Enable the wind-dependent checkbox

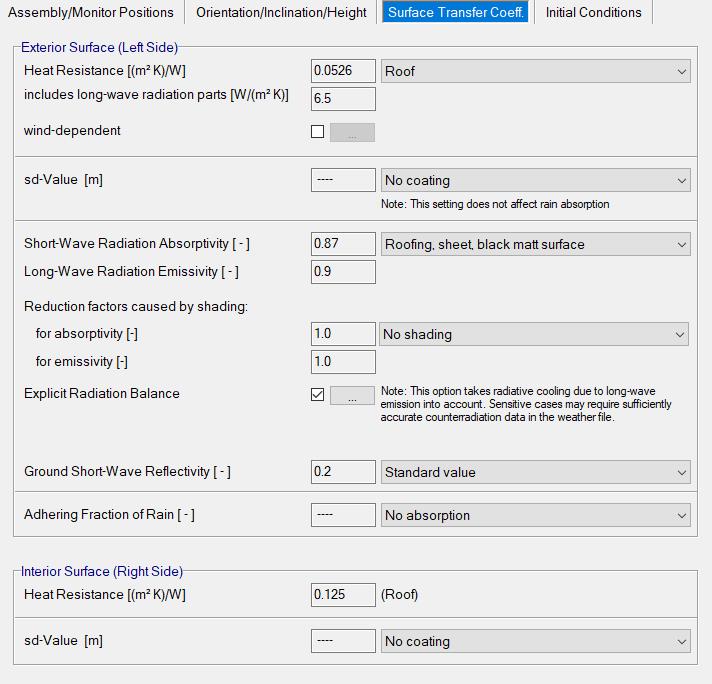[x=318, y=132]
